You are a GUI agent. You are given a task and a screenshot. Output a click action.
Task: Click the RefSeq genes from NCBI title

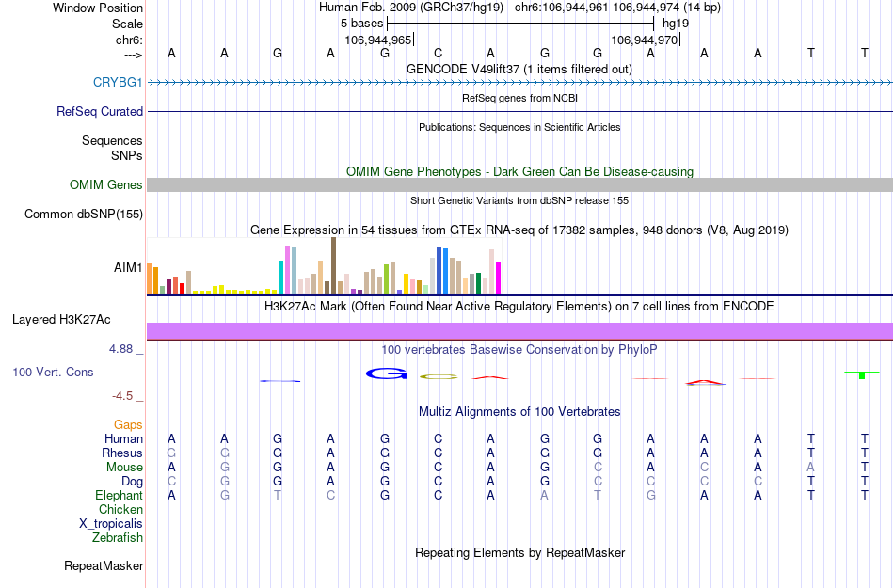tap(519, 98)
